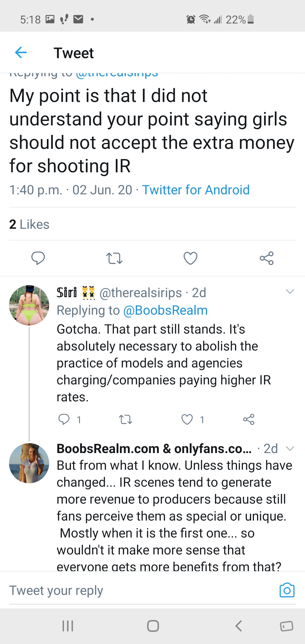Reply to Siri's tweet
This screenshot has height=644, width=305.
click(64, 419)
